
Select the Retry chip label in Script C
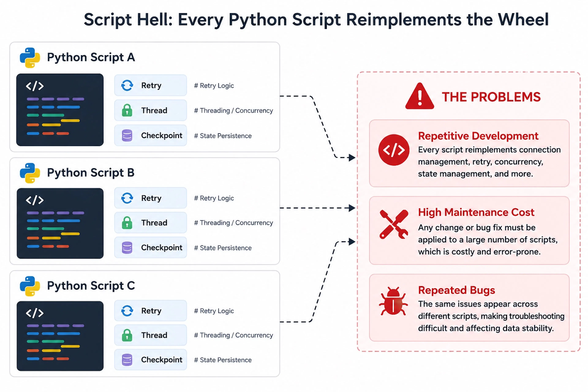(x=151, y=311)
